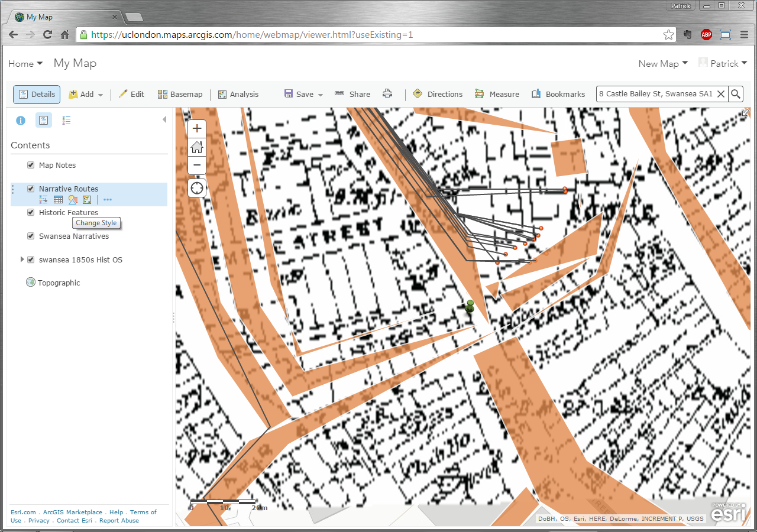
Task: Open the Add dropdown menu
Action: pos(86,95)
